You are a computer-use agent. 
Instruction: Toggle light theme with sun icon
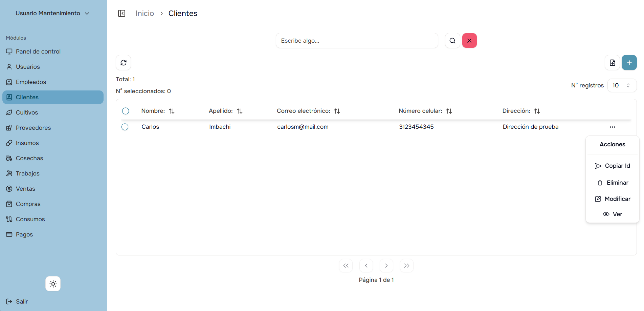click(x=53, y=284)
